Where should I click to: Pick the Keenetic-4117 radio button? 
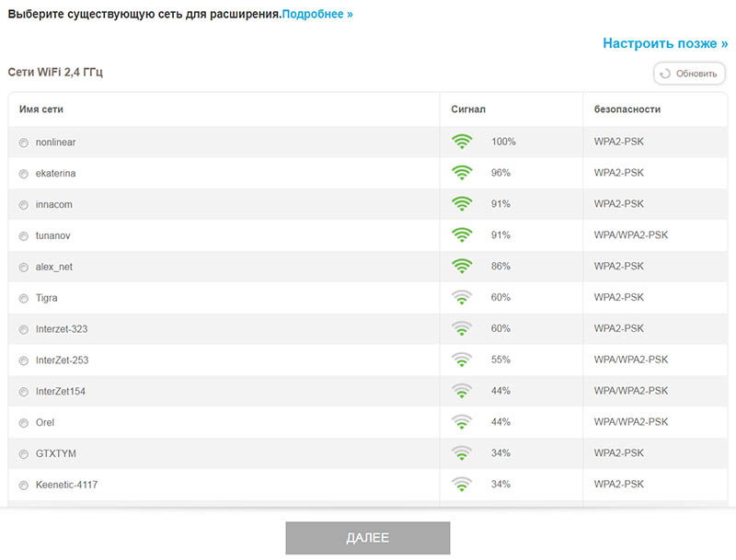24,486
